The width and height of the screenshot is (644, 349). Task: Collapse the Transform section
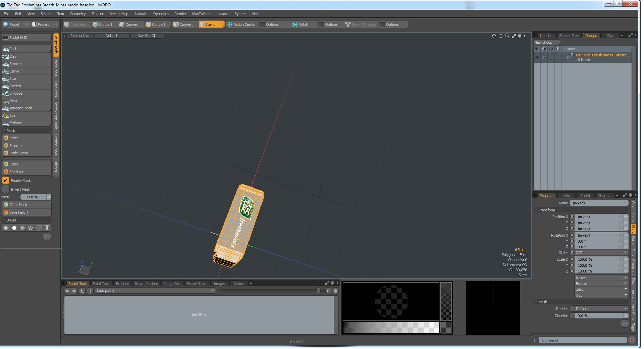click(x=536, y=210)
